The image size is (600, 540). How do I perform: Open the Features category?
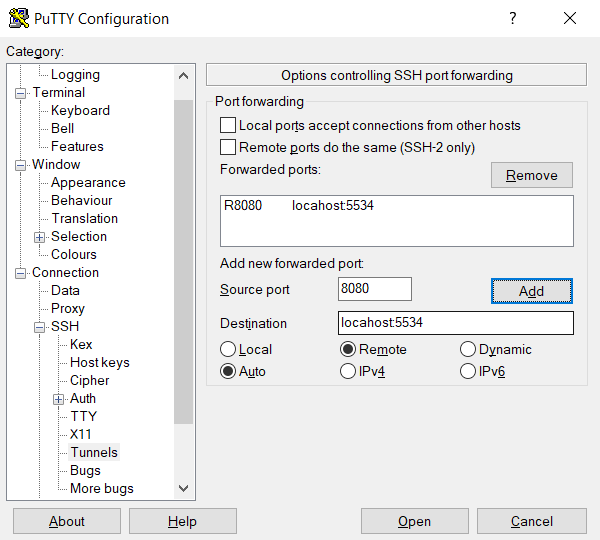(x=77, y=146)
